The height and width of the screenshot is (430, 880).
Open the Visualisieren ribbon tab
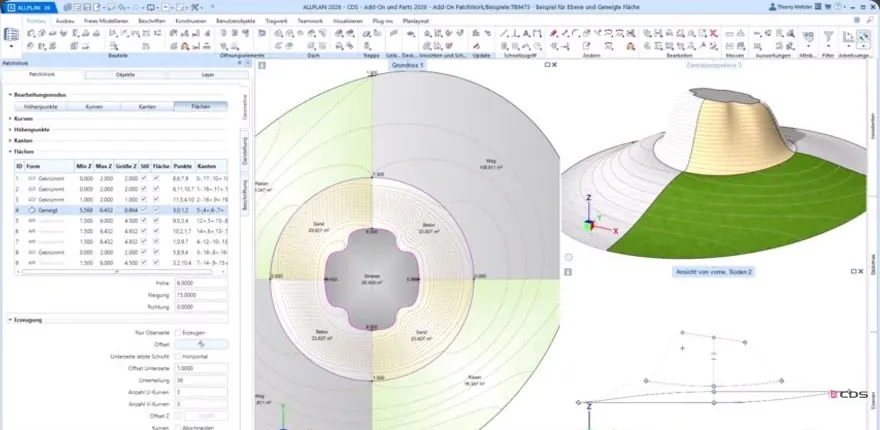tap(347, 21)
